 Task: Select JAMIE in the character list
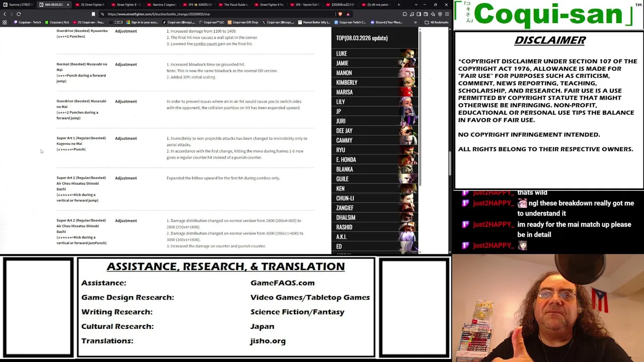point(374,63)
